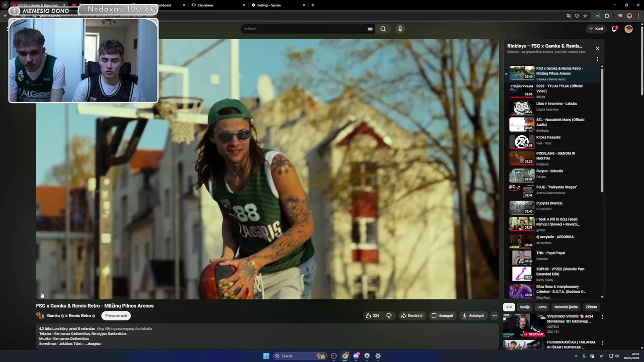Start voice search with the microphone icon
The height and width of the screenshot is (362, 644).
point(400,29)
